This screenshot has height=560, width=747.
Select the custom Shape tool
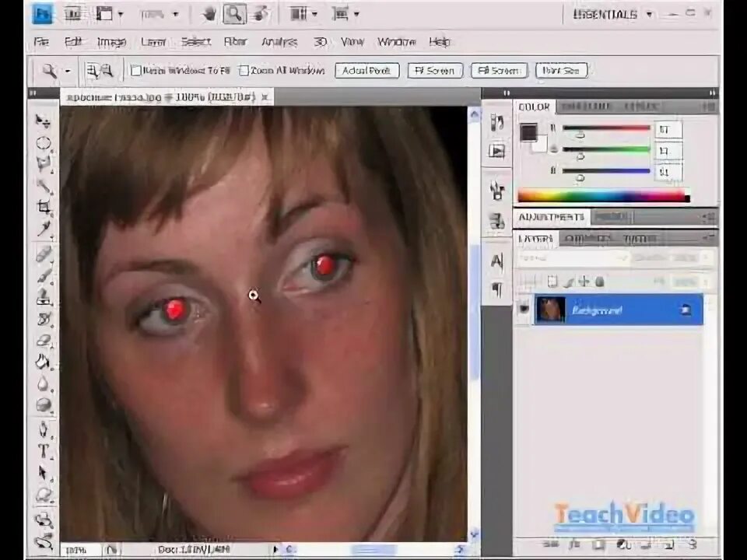click(44, 495)
